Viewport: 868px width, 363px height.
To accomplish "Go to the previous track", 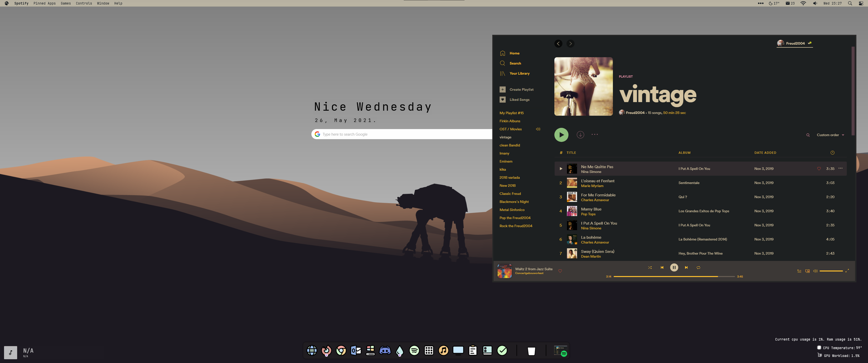I will 662,268.
